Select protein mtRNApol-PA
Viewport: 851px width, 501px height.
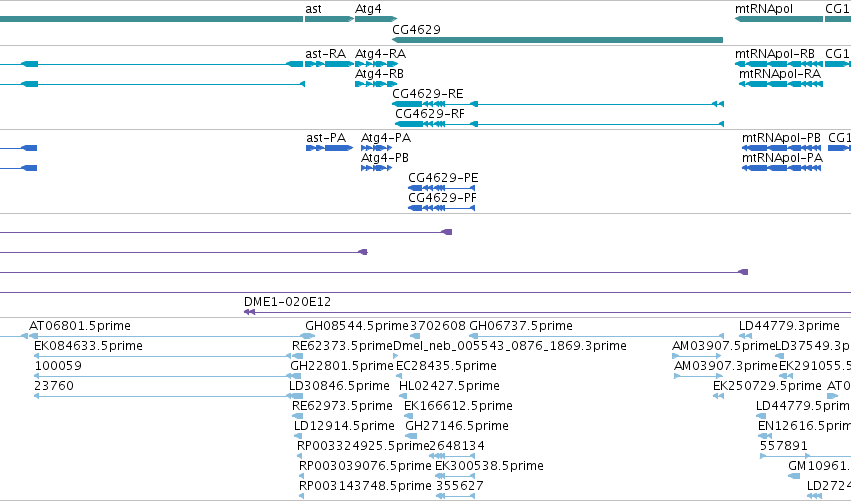pyautogui.click(x=781, y=168)
